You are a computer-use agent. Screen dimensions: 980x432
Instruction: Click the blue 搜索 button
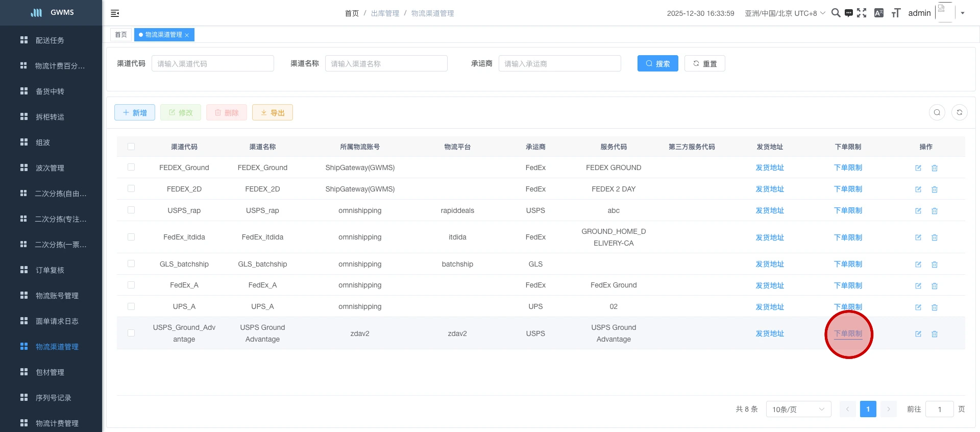point(657,63)
